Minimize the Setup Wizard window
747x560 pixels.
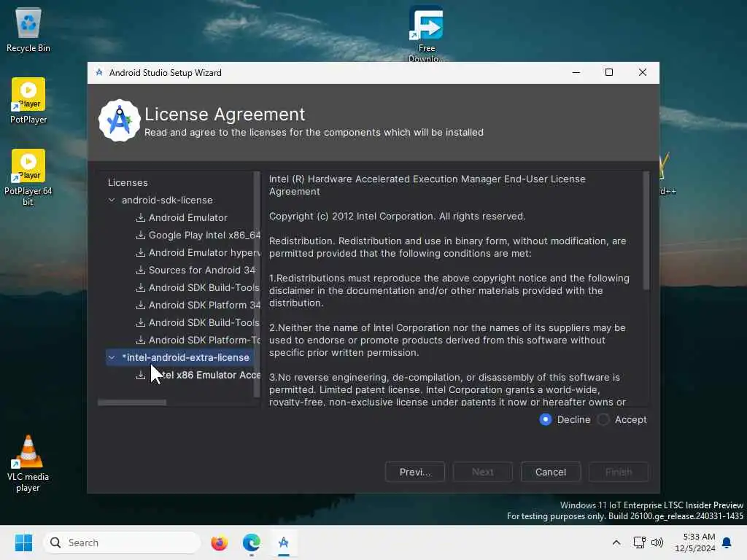tap(576, 72)
